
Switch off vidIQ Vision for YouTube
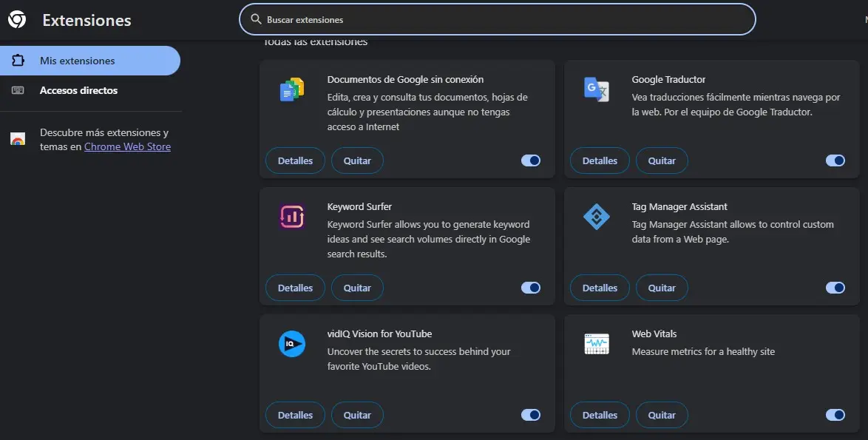point(531,415)
